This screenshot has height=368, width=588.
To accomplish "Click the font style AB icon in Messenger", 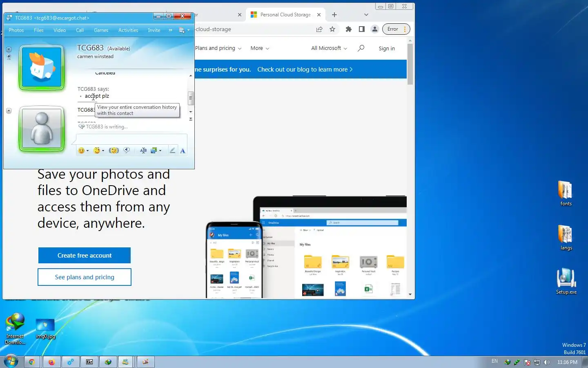I will click(143, 150).
